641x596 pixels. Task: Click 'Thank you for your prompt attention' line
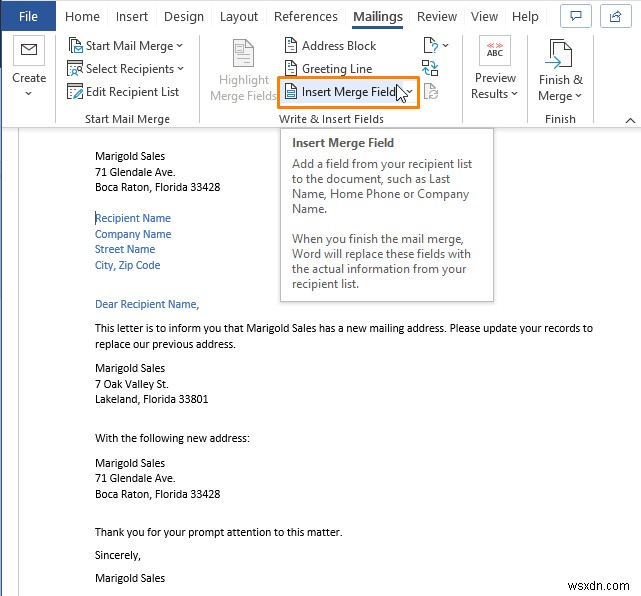(x=219, y=532)
